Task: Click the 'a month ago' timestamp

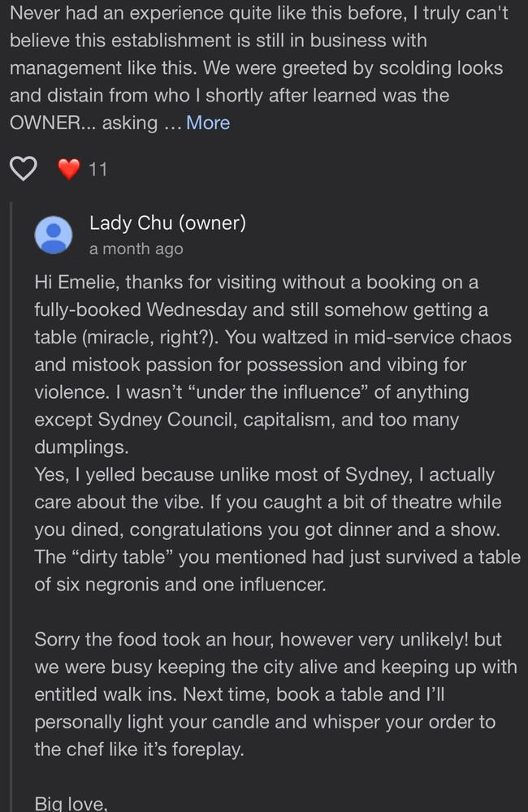Action: pos(136,248)
